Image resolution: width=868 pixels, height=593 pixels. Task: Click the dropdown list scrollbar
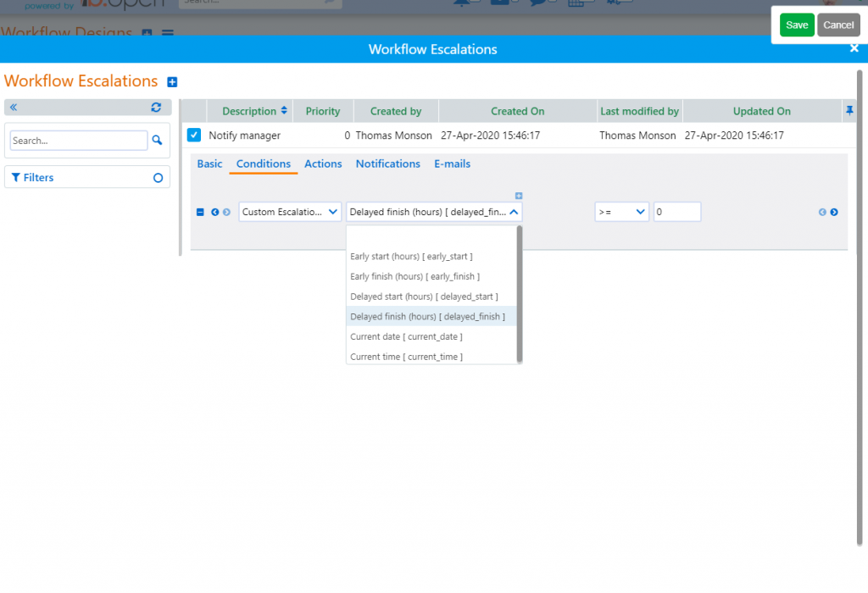coord(520,294)
